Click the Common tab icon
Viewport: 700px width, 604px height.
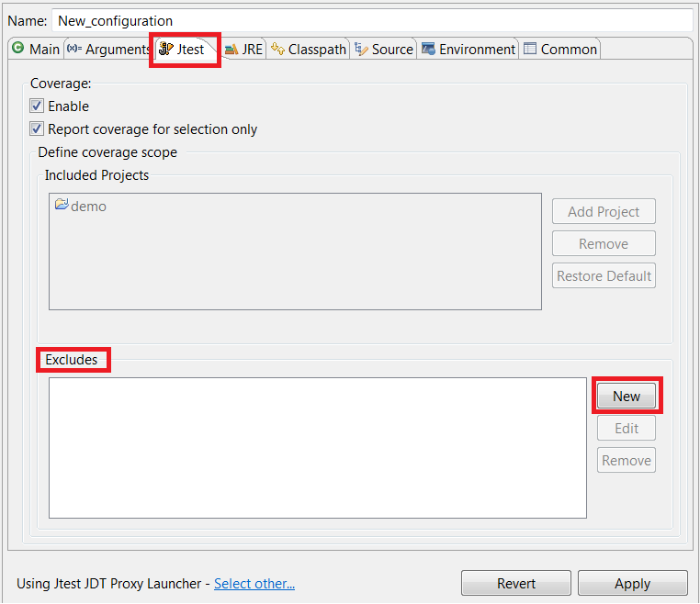[x=530, y=48]
